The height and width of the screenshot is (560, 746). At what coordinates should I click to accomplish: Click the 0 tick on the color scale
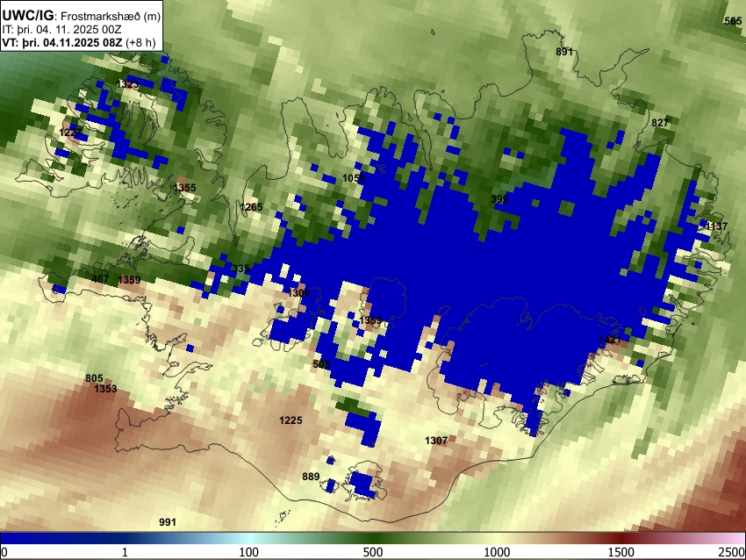4,552
